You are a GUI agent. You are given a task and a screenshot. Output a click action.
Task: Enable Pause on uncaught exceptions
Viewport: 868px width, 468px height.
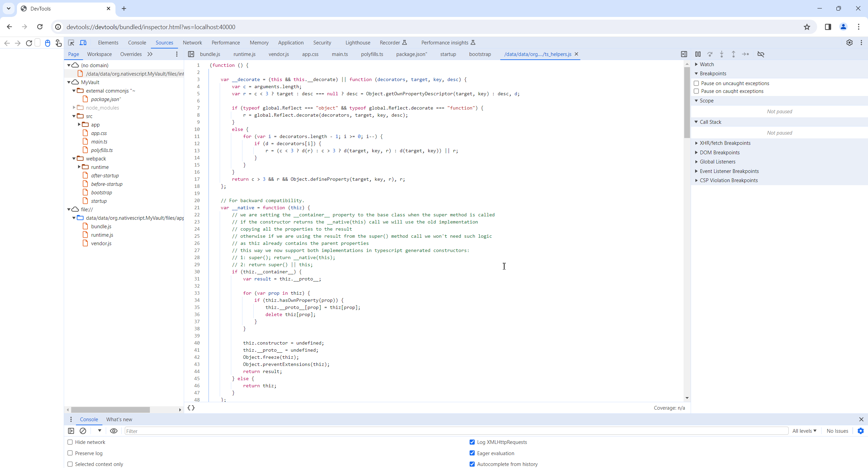point(696,83)
